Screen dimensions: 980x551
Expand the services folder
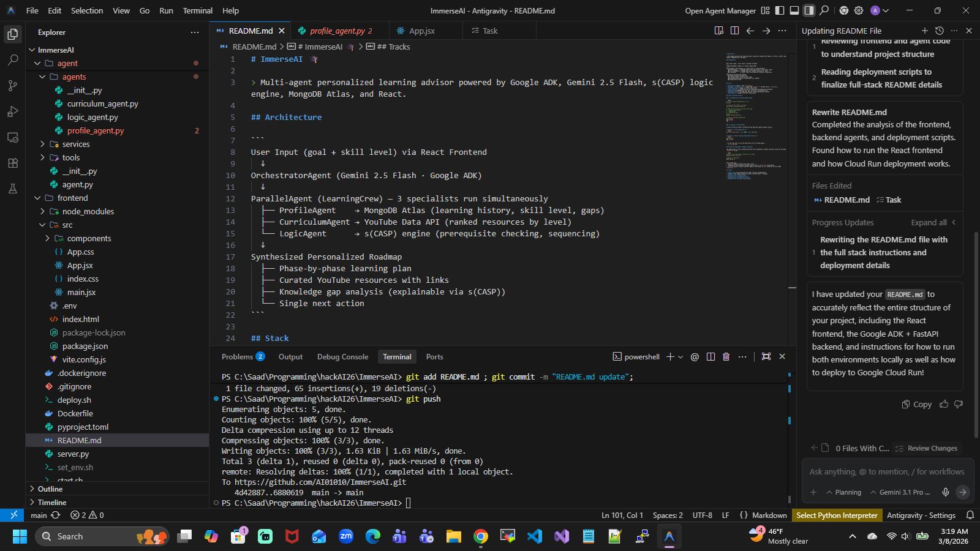(42, 144)
